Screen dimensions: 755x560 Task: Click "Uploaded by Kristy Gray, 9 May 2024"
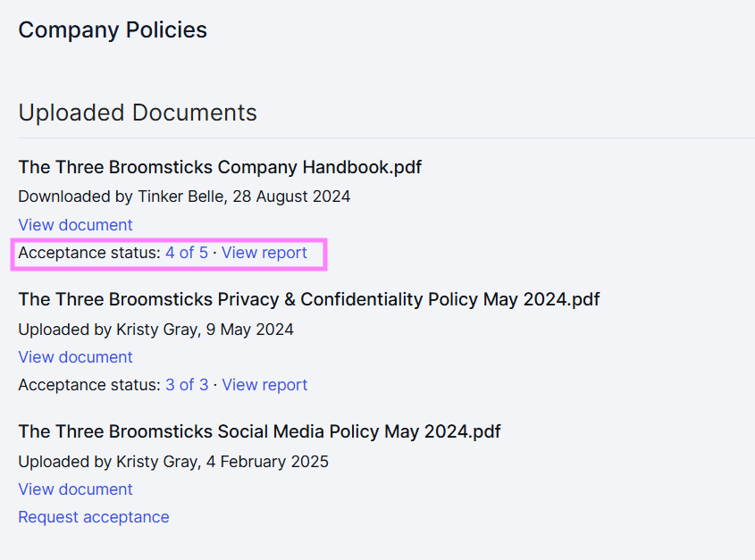(155, 329)
